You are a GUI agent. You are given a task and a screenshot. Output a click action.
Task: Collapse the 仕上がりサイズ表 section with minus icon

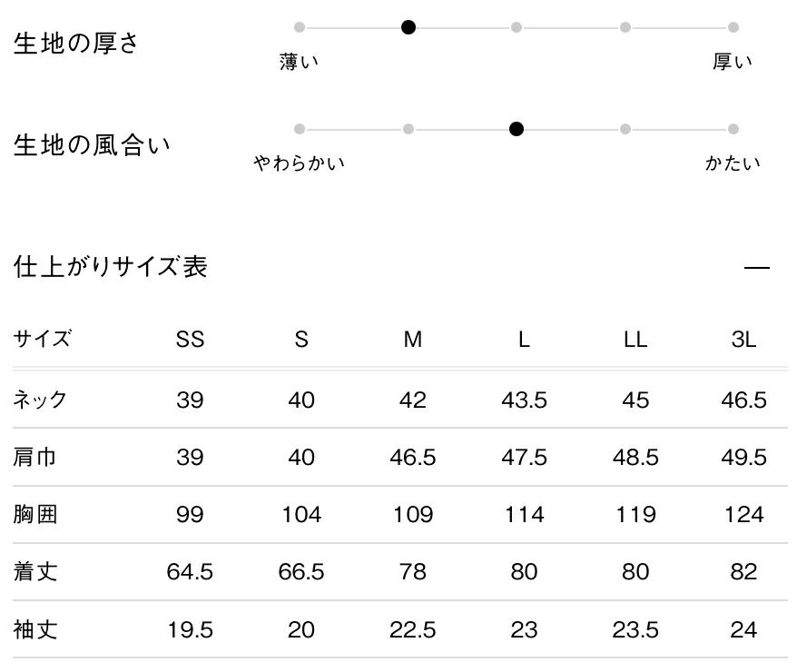756,268
